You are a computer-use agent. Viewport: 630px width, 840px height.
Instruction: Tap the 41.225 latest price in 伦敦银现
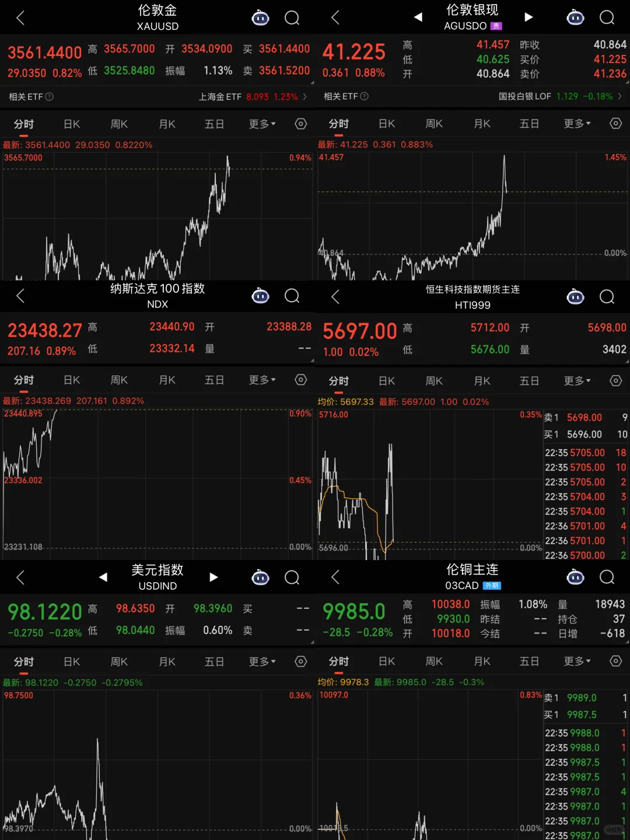tap(354, 52)
